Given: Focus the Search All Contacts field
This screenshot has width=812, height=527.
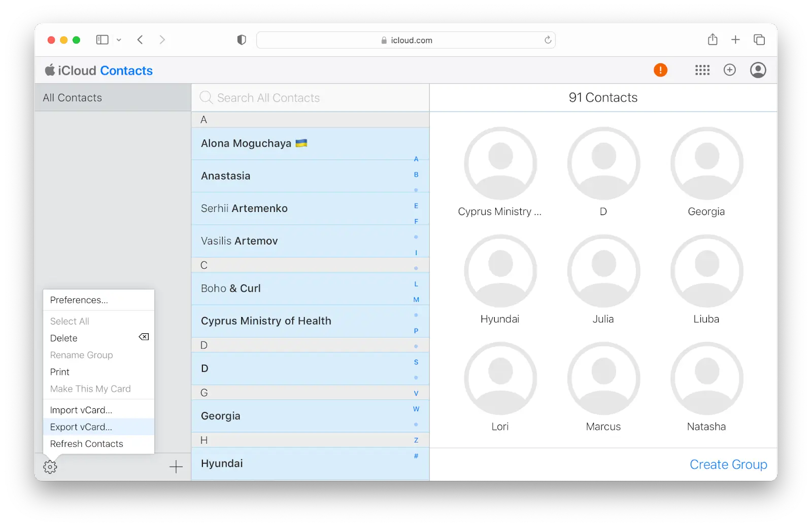Looking at the screenshot, I should 310,97.
